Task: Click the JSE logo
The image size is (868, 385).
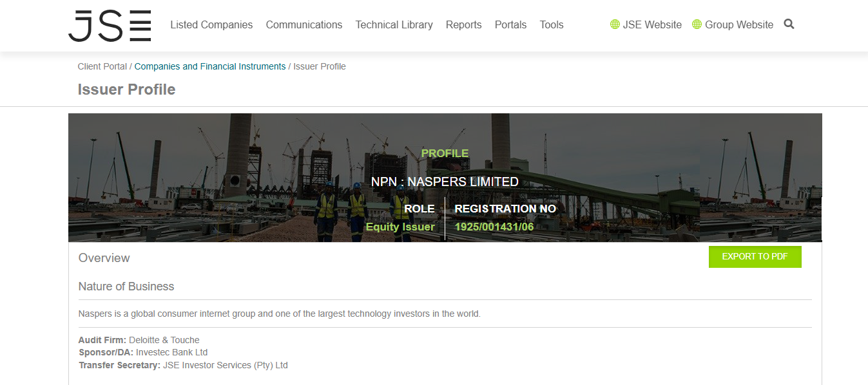Action: [110, 26]
